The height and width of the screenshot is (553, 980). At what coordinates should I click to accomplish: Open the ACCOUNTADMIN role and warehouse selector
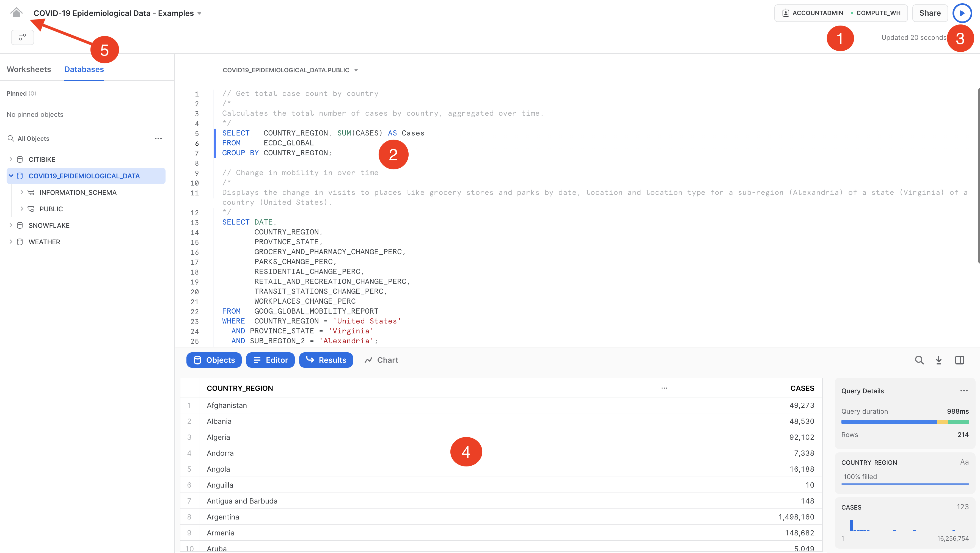point(840,13)
